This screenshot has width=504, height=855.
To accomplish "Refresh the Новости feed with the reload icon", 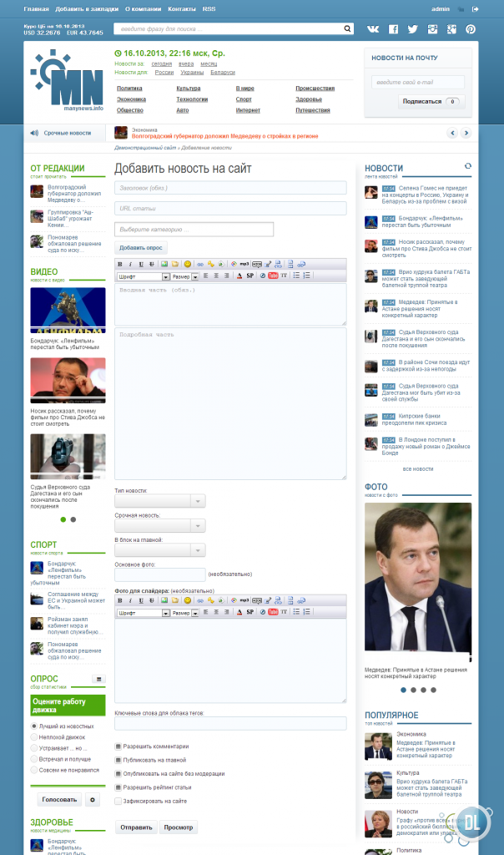I will [468, 167].
